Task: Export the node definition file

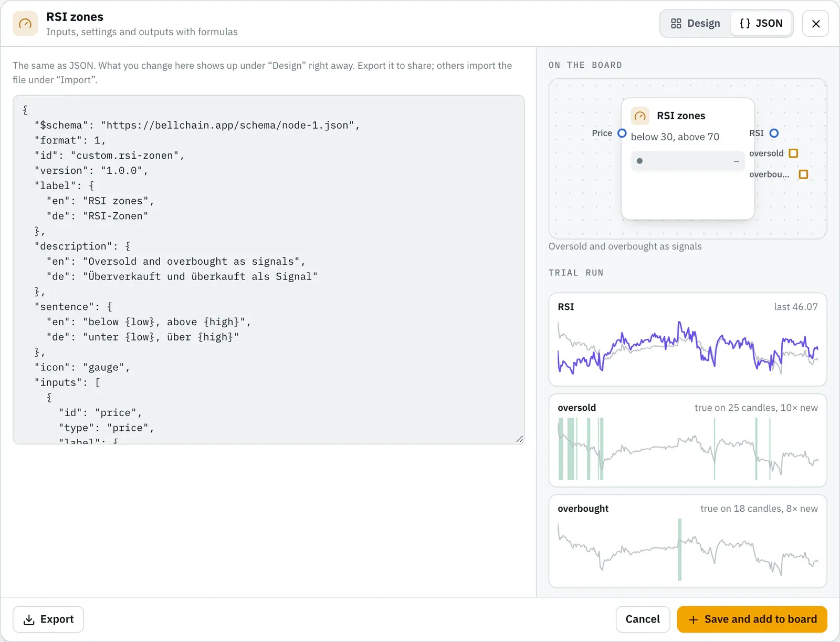Action: [48, 619]
